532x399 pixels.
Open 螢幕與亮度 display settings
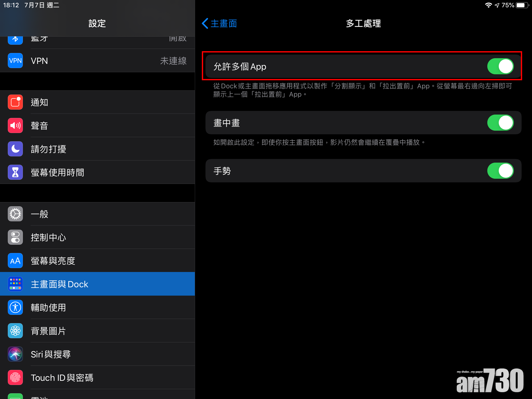point(53,261)
